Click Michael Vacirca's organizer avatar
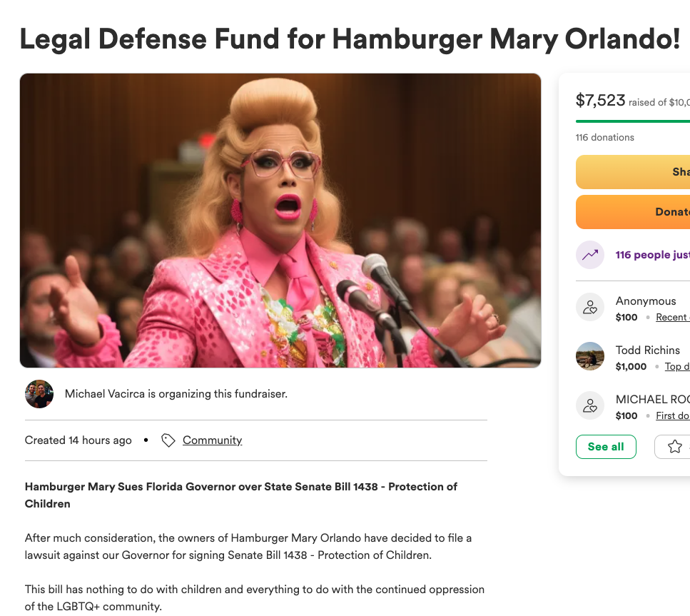 coord(39,394)
